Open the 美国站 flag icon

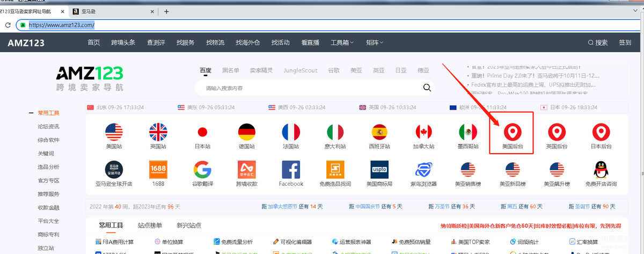114,132
